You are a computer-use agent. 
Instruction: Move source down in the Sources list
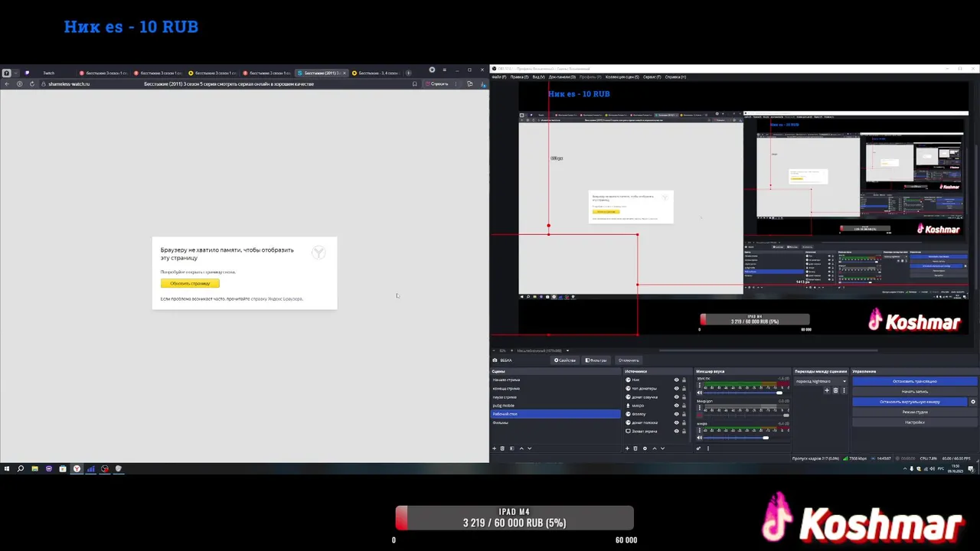tap(662, 448)
